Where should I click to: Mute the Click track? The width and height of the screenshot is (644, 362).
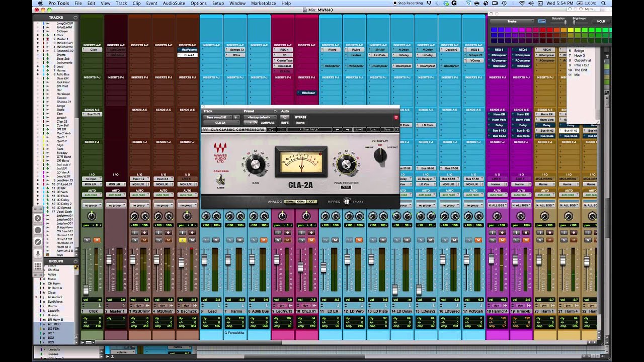pyautogui.click(x=97, y=240)
